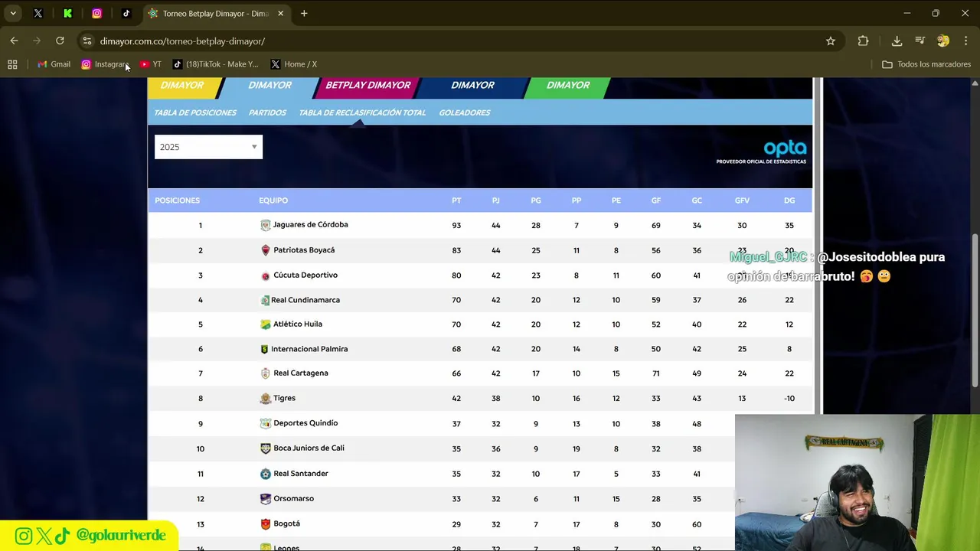Screen dimensions: 980x551
Task: Click the Orsomarso crest icon
Action: [266, 499]
